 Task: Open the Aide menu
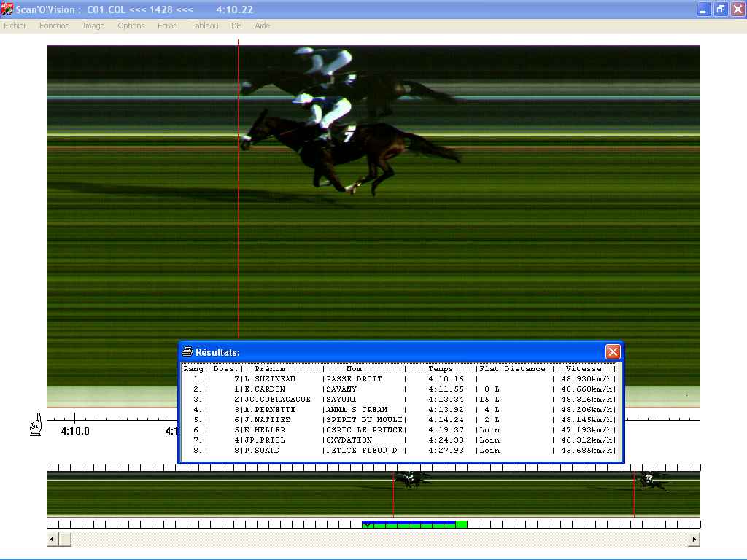pos(262,26)
